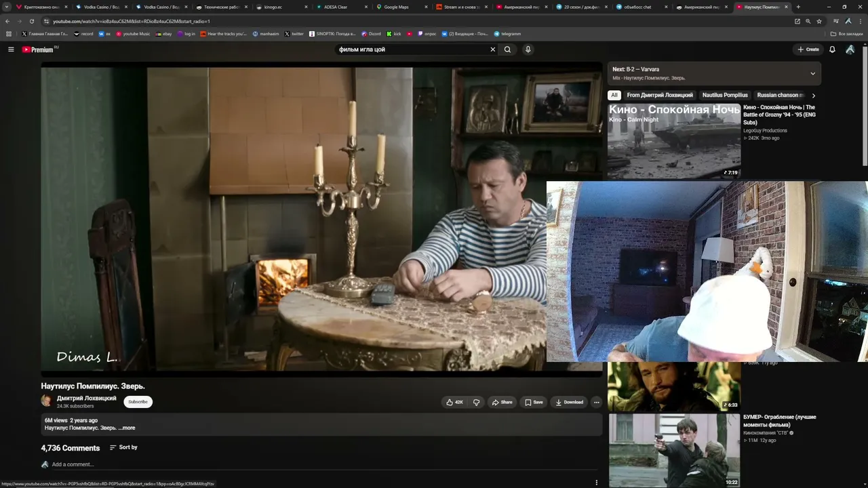Show next filter chips with arrow

[813, 96]
